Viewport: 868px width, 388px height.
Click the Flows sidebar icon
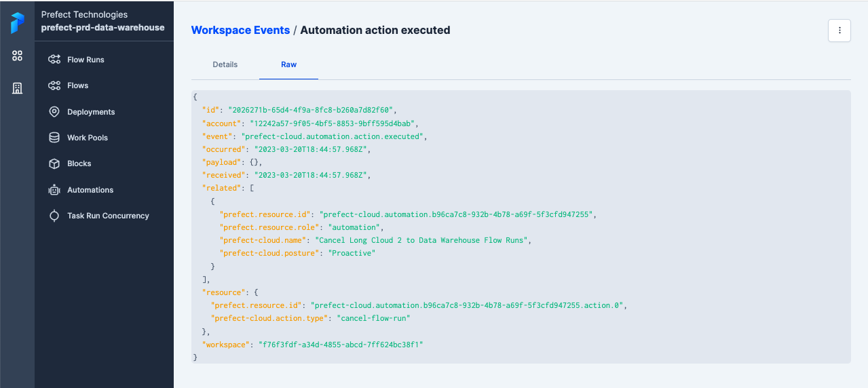click(x=54, y=85)
